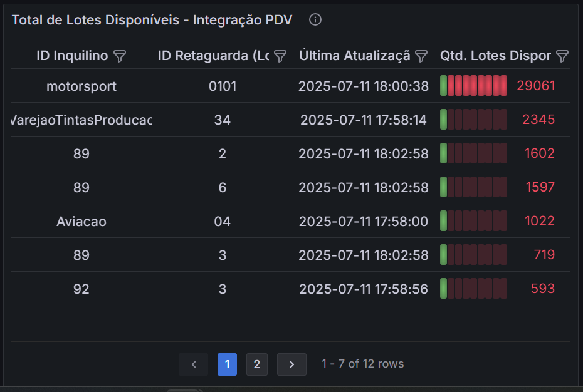
Task: Open filter for ID Inquilino column
Action: [x=120, y=56]
